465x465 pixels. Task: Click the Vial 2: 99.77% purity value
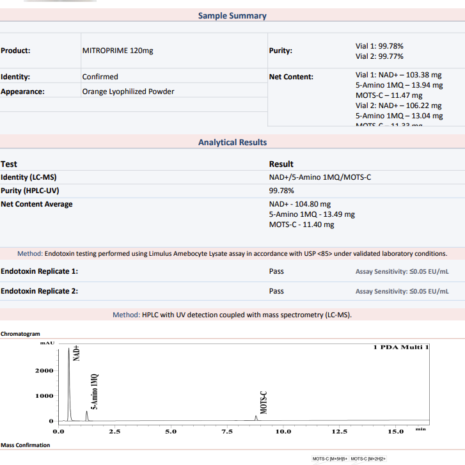click(x=379, y=56)
